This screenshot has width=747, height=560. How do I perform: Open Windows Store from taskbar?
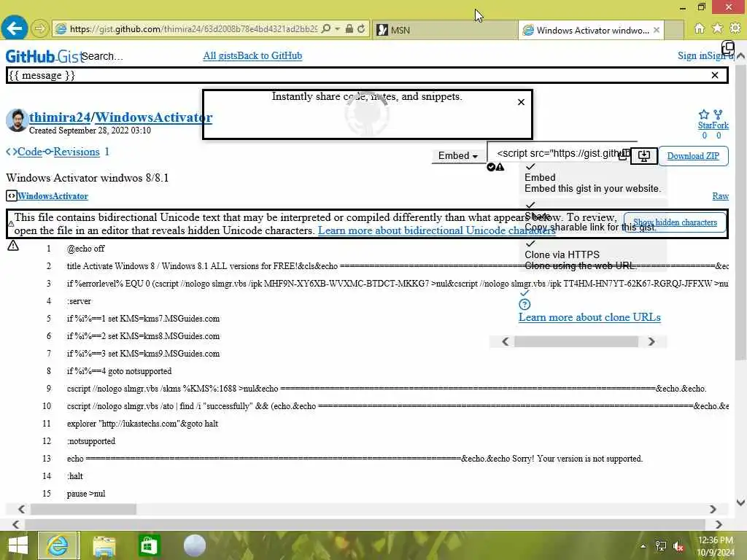[149, 545]
